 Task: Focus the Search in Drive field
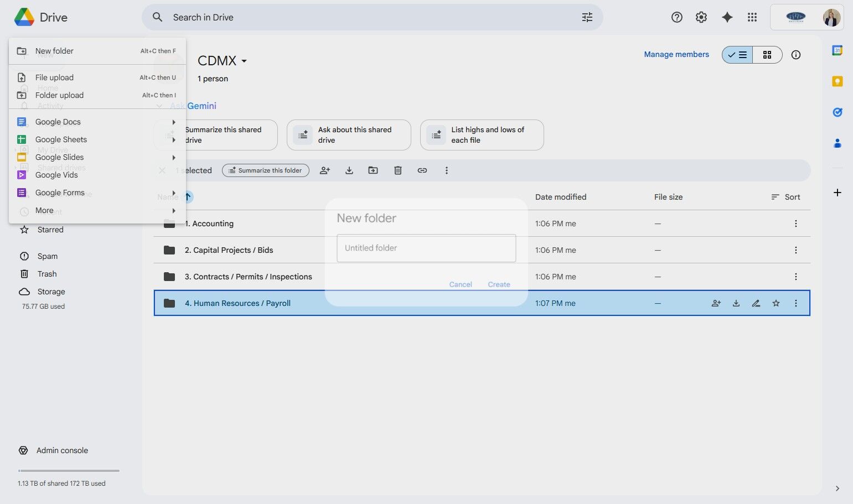point(372,17)
